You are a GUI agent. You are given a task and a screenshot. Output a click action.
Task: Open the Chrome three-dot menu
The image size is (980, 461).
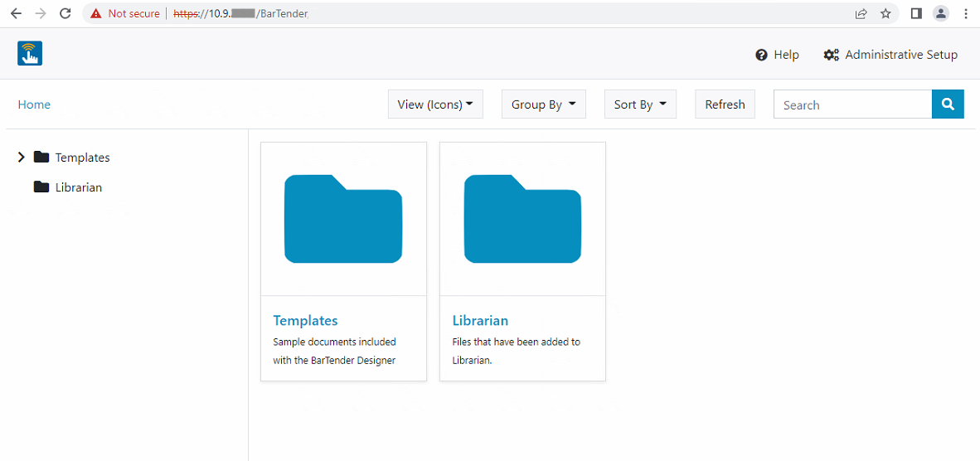(966, 13)
